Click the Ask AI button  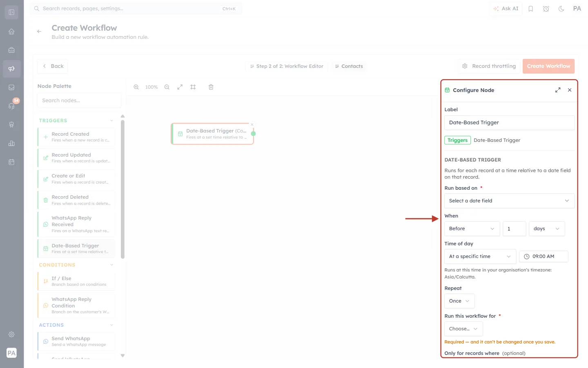pos(506,9)
